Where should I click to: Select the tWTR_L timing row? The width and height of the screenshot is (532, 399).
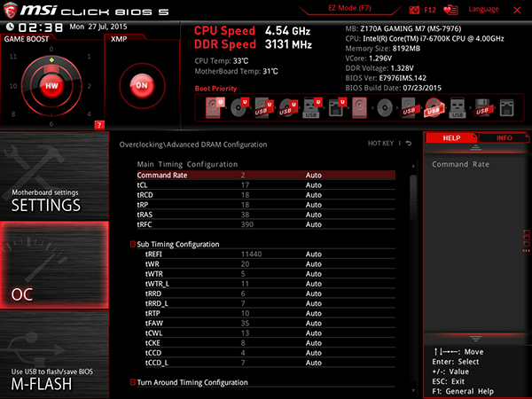270,284
